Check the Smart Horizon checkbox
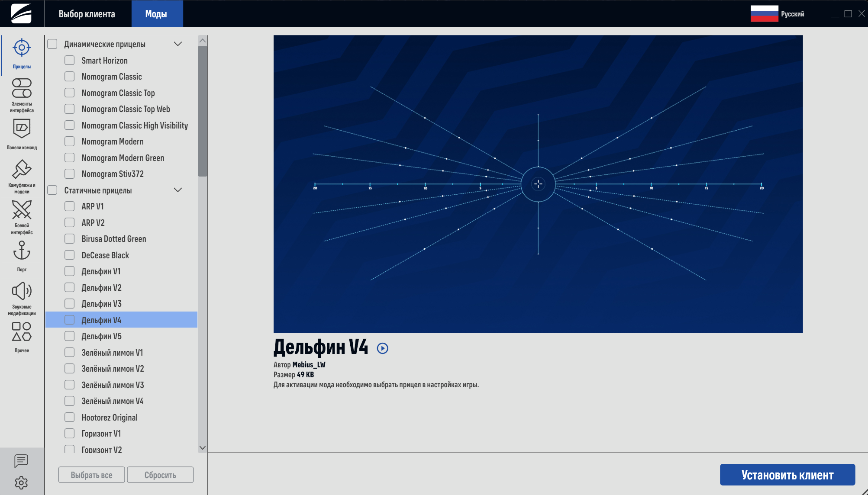Image resolution: width=868 pixels, height=495 pixels. [69, 60]
